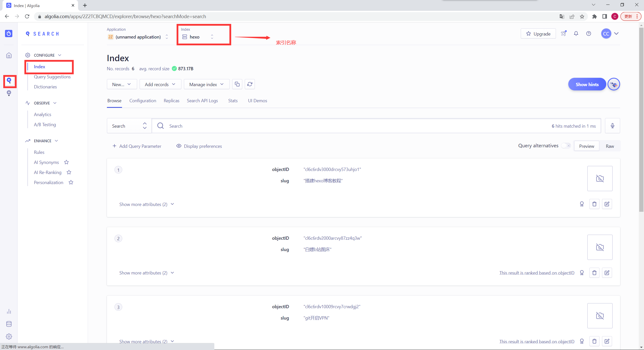Open the Manage index dropdown

206,84
